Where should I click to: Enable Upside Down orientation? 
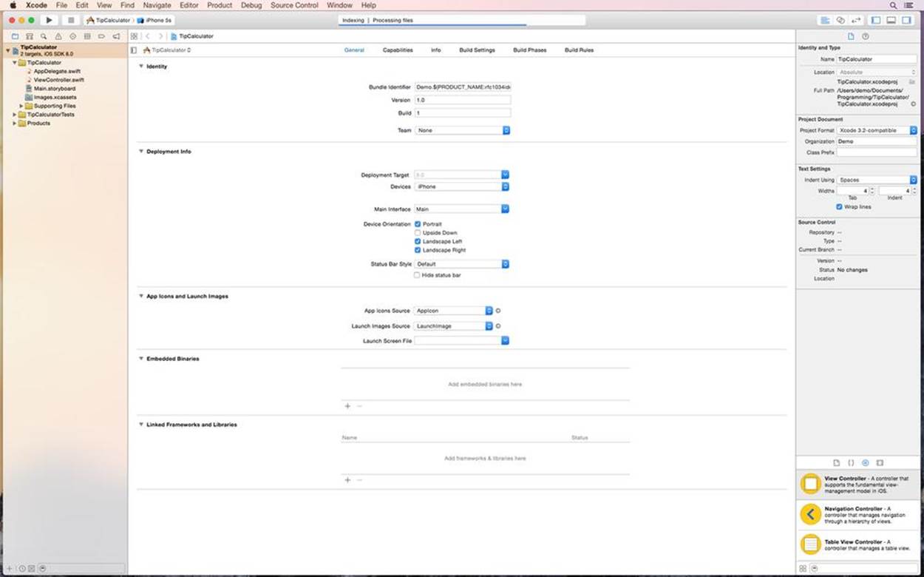pos(418,233)
